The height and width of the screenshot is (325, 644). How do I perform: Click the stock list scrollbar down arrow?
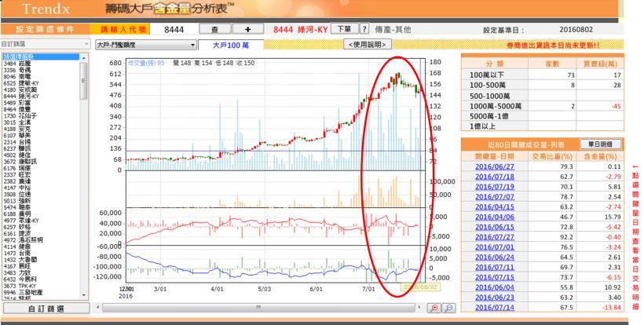(x=84, y=295)
